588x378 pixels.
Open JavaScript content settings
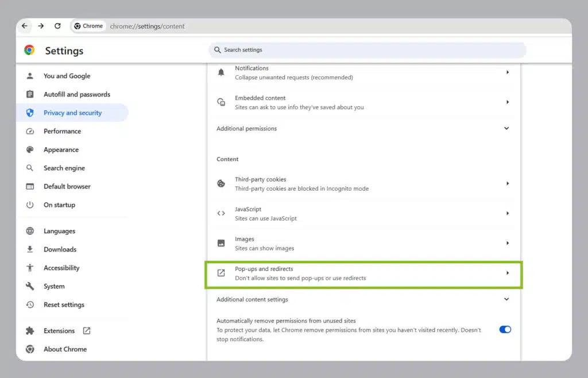click(x=363, y=214)
